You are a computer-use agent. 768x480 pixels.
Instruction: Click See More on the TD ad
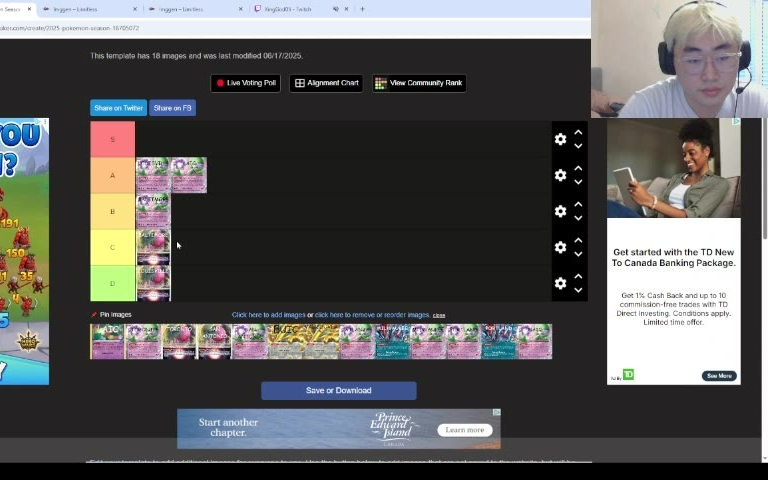[719, 376]
